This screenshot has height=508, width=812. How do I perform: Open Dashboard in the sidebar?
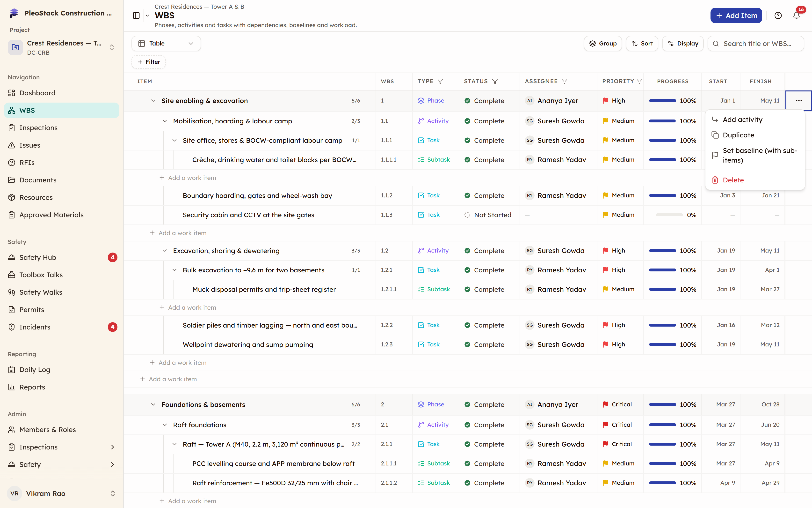click(61, 93)
